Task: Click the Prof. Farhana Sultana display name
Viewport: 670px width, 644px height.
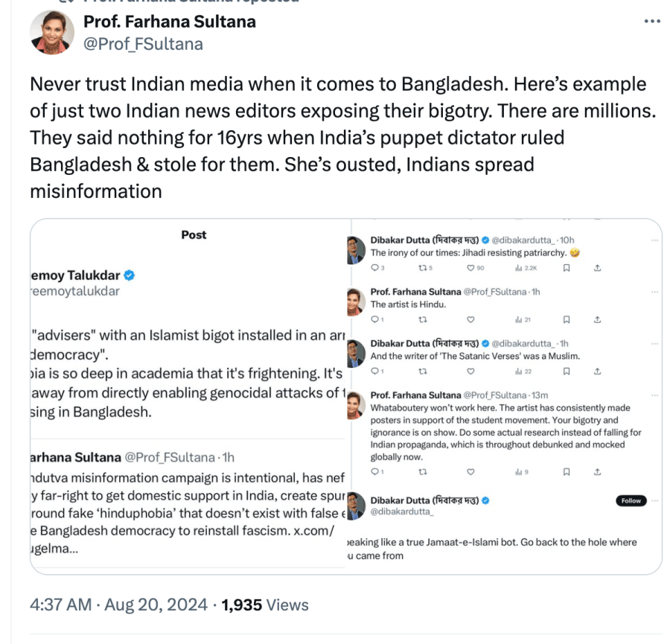Action: (x=170, y=22)
